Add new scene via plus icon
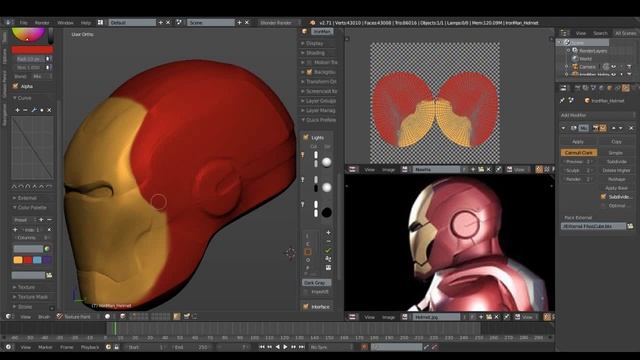Screen dimensions: 640x360 (x=240, y=22)
